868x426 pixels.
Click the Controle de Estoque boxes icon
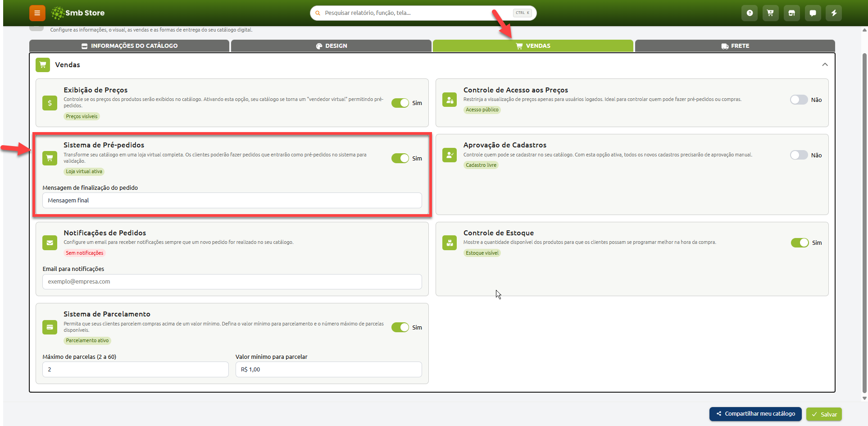(450, 243)
